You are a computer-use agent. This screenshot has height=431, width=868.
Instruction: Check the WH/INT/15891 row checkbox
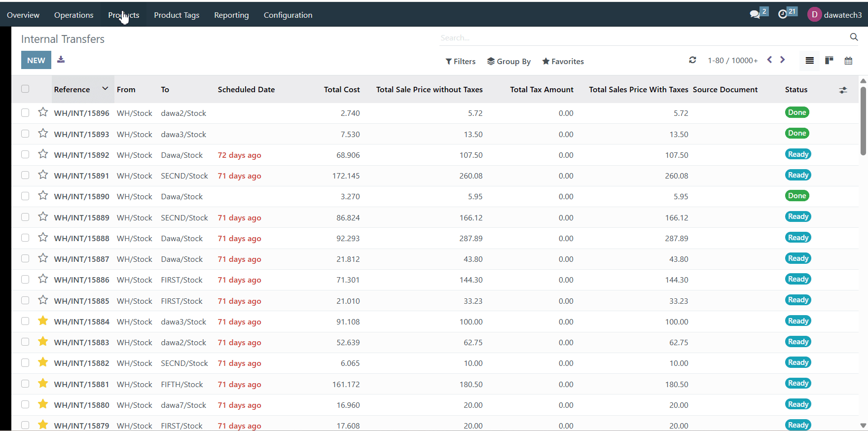(25, 176)
